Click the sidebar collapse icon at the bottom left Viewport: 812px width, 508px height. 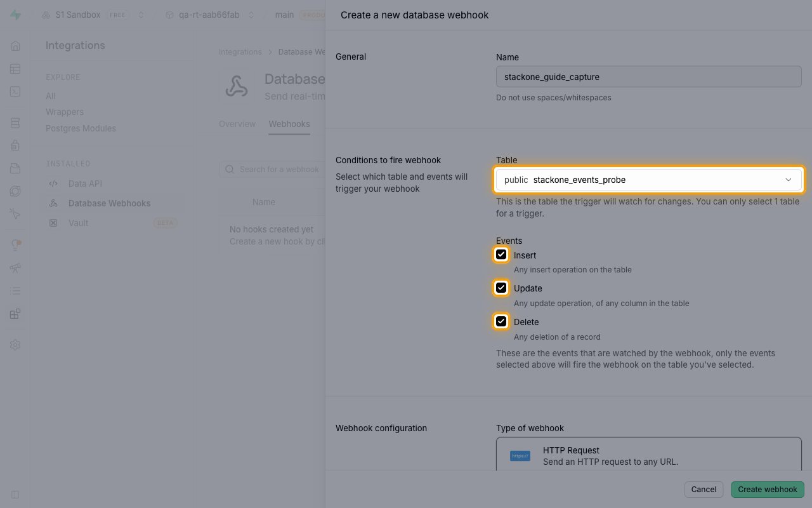tap(15, 494)
